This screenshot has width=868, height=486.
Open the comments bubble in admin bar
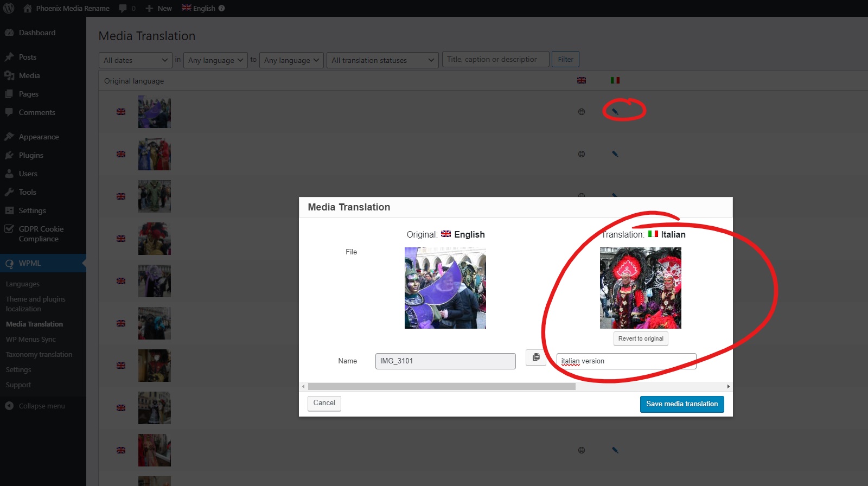[127, 8]
